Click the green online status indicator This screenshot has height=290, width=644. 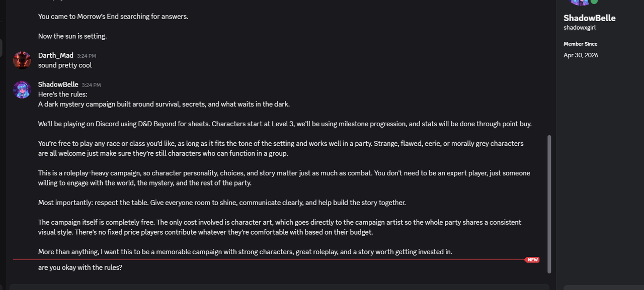(594, 2)
